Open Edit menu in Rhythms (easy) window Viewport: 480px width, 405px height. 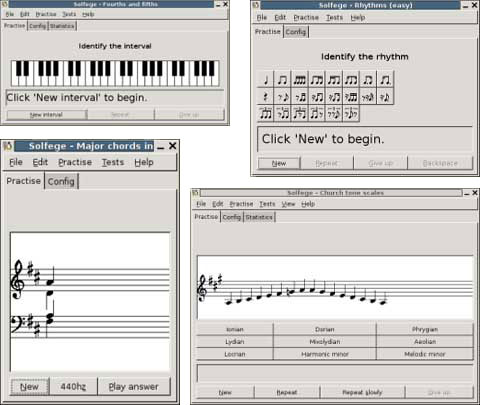pyautogui.click(x=280, y=17)
